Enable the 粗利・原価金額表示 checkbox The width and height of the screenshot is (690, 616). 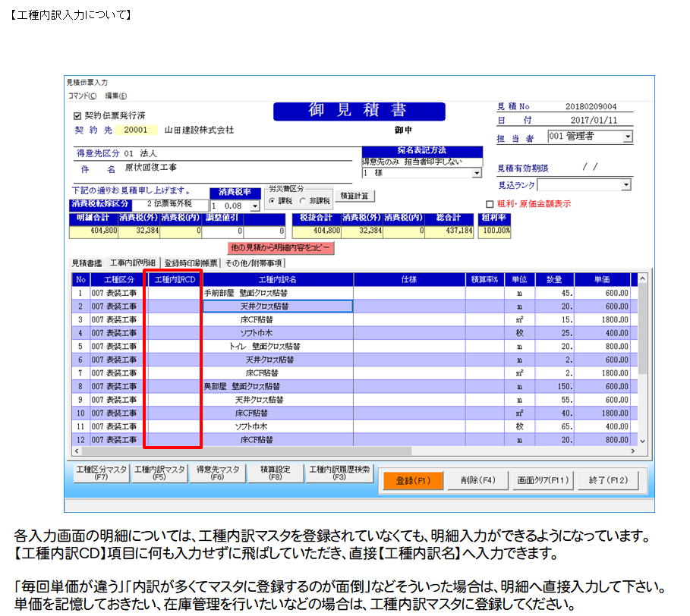pyautogui.click(x=490, y=204)
